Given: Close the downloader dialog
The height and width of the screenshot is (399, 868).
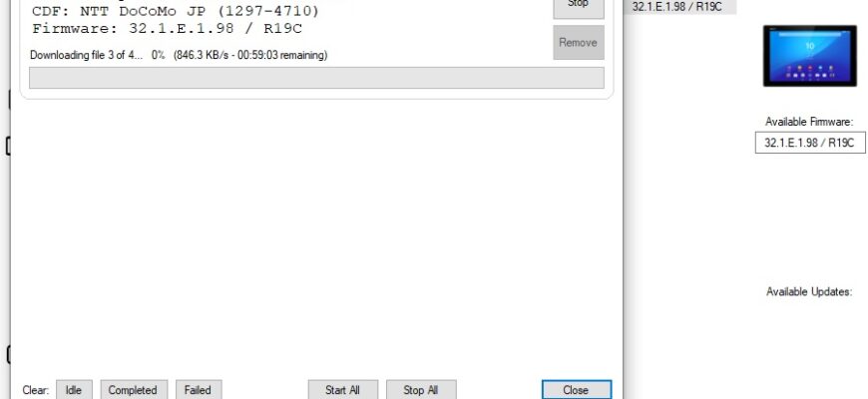Looking at the screenshot, I should click(577, 390).
